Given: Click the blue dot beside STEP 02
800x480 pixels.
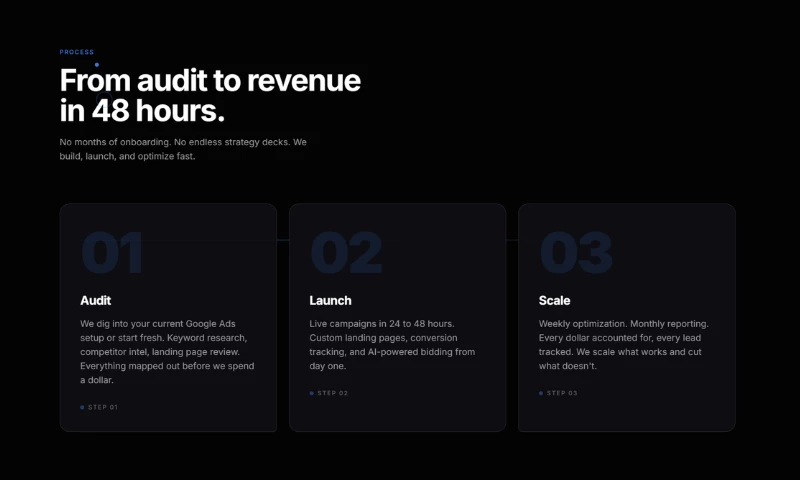Looking at the screenshot, I should tap(311, 393).
